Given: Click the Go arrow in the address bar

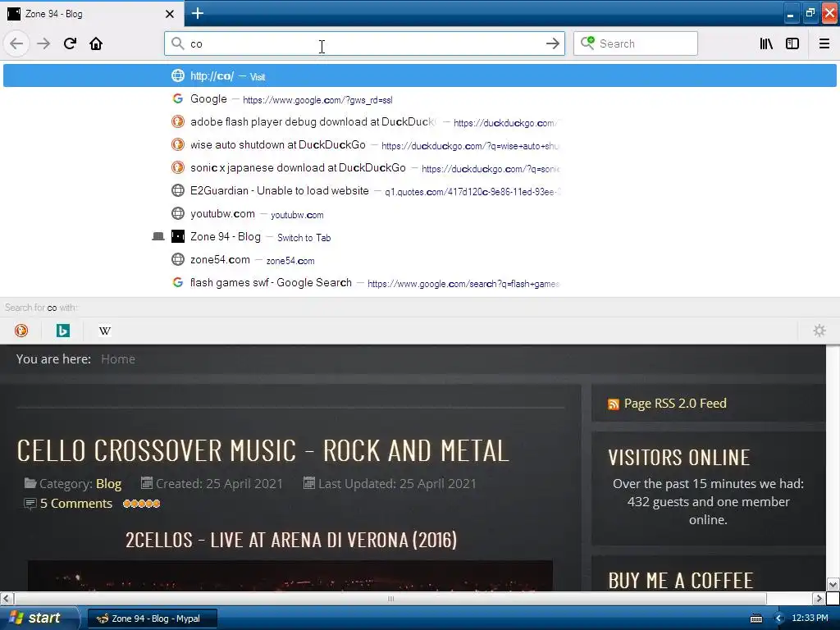Looking at the screenshot, I should (x=552, y=44).
